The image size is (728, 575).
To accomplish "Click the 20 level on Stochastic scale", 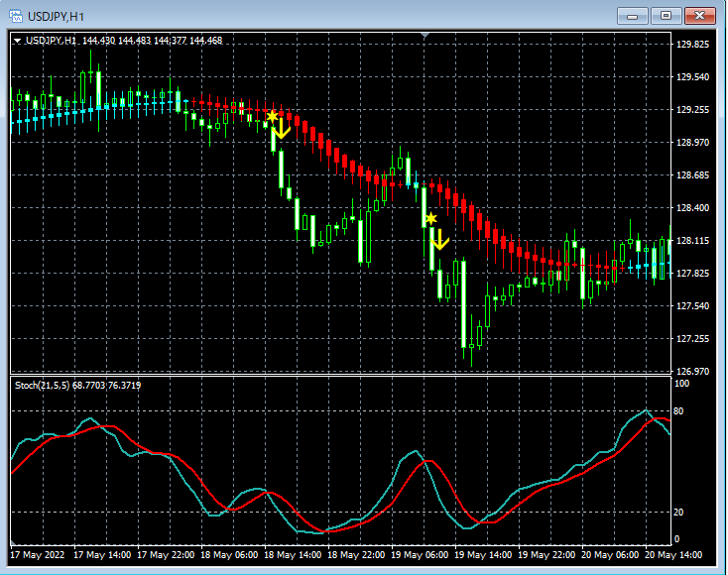I will click(x=678, y=513).
